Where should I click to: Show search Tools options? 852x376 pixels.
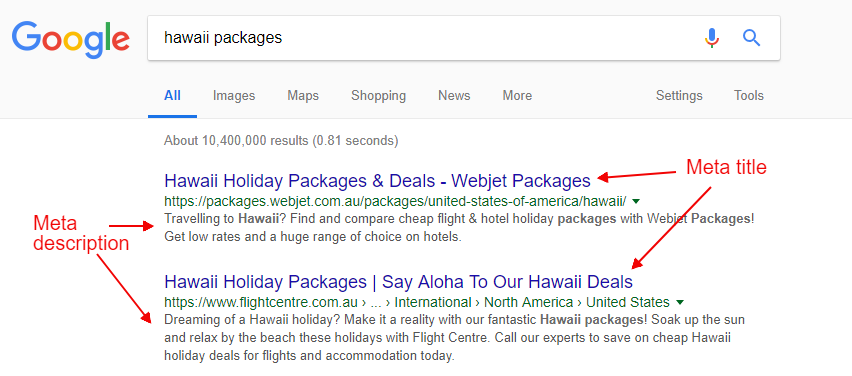click(x=749, y=96)
